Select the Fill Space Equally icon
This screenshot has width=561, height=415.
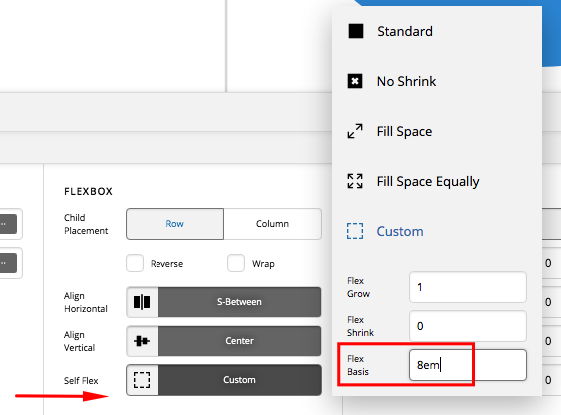355,181
